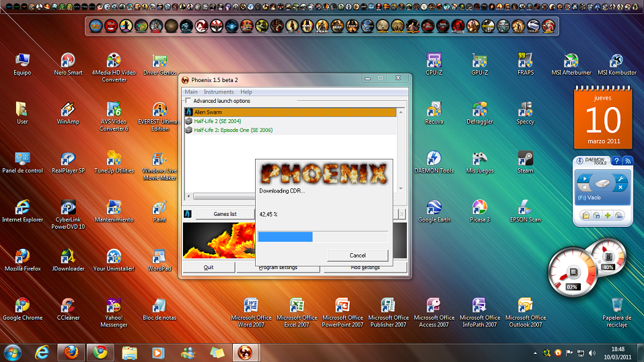Open Mod settings in Phoenix
Viewport: 644px width, 362px height.
pos(365,268)
